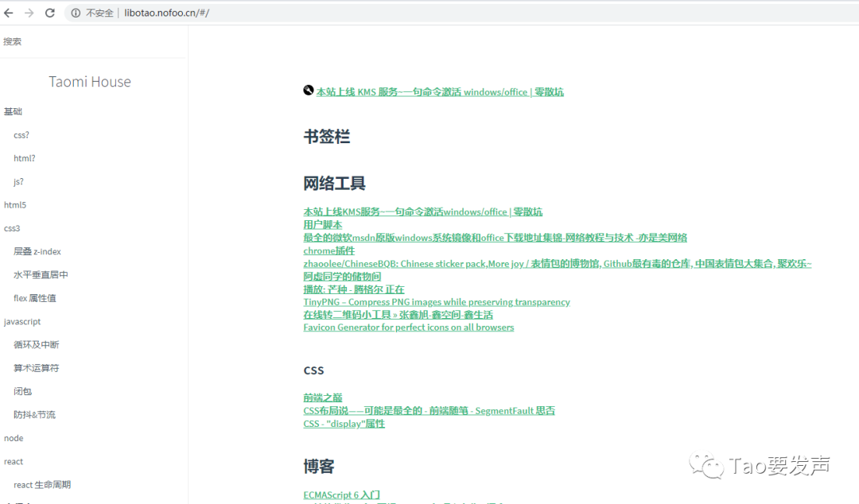The image size is (859, 504).
Task: Open the chrome插件 link
Action: pos(329,251)
